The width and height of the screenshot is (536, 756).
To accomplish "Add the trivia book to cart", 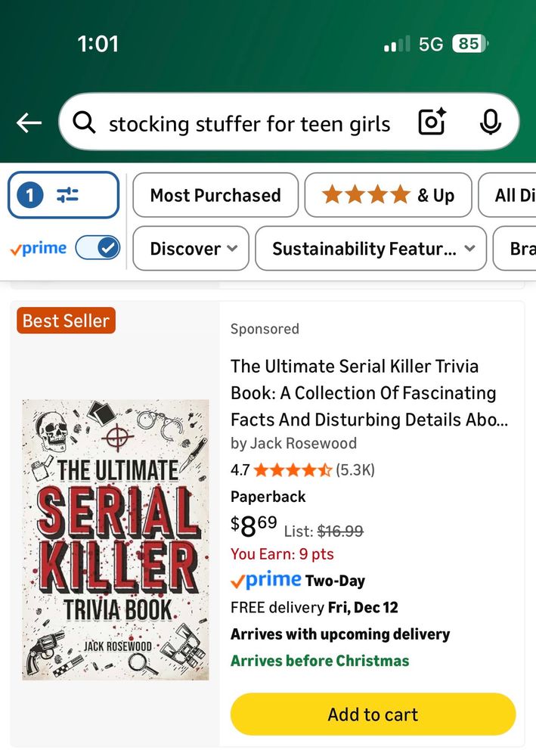I will [373, 714].
